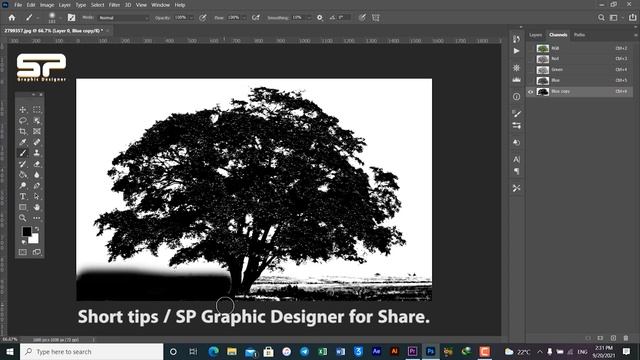This screenshot has width=640, height=360.
Task: Select the Object Selection tool
Action: pos(37,120)
